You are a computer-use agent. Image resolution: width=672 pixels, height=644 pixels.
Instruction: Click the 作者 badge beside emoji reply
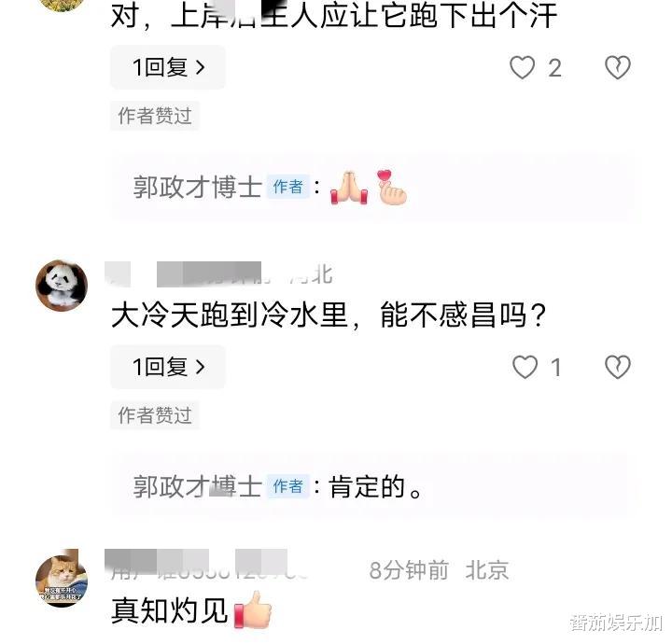[288, 187]
